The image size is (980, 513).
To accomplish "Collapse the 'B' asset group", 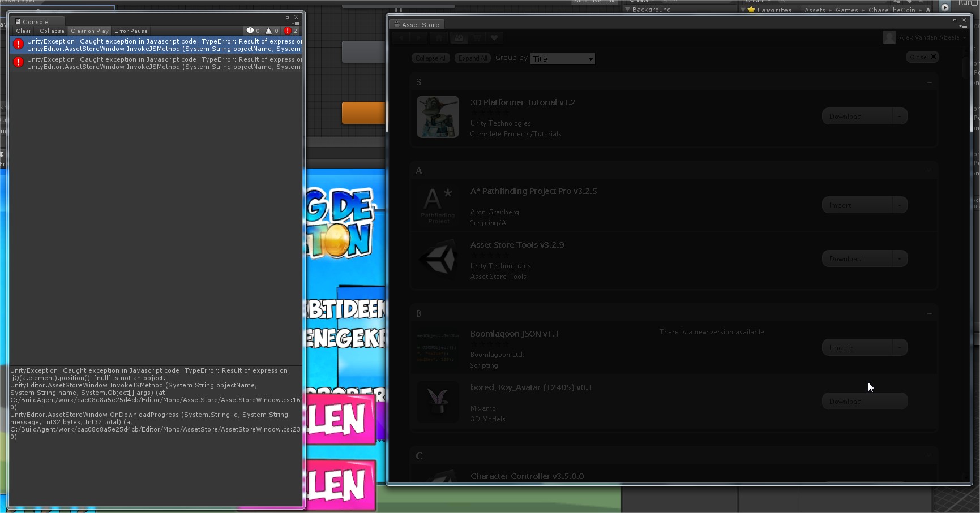I will (929, 314).
